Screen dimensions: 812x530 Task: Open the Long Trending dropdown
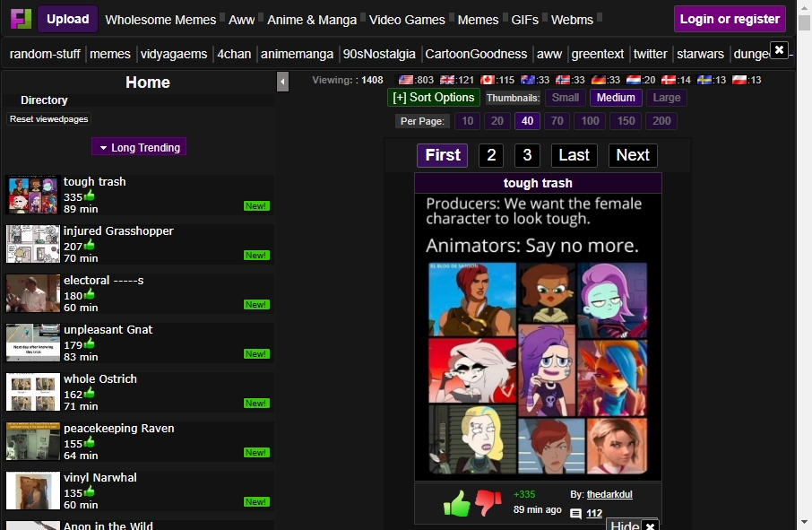[x=139, y=147]
